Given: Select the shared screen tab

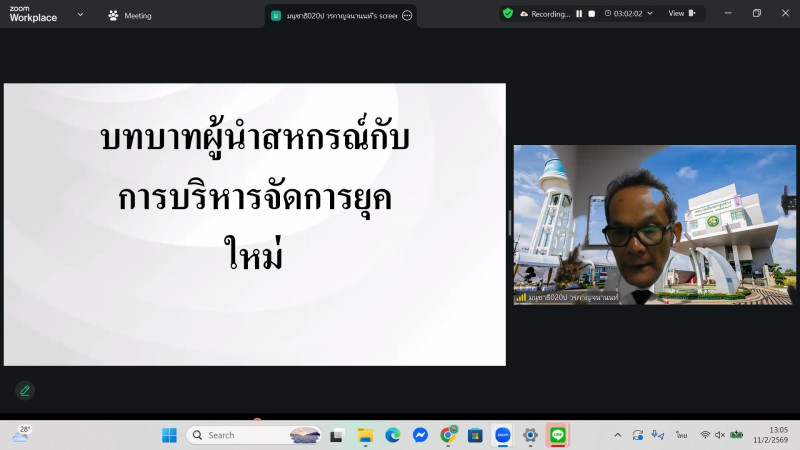Looking at the screenshot, I should (335, 16).
